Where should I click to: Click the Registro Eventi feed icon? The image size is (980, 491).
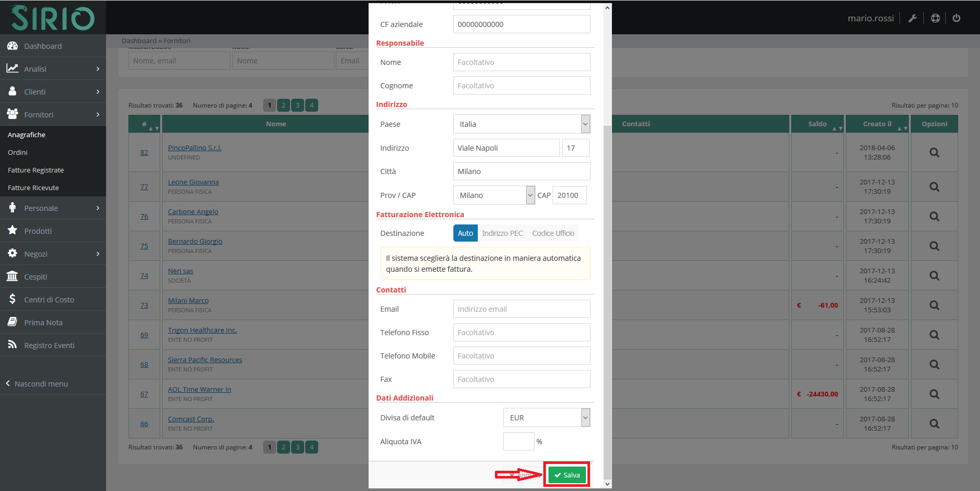12,344
